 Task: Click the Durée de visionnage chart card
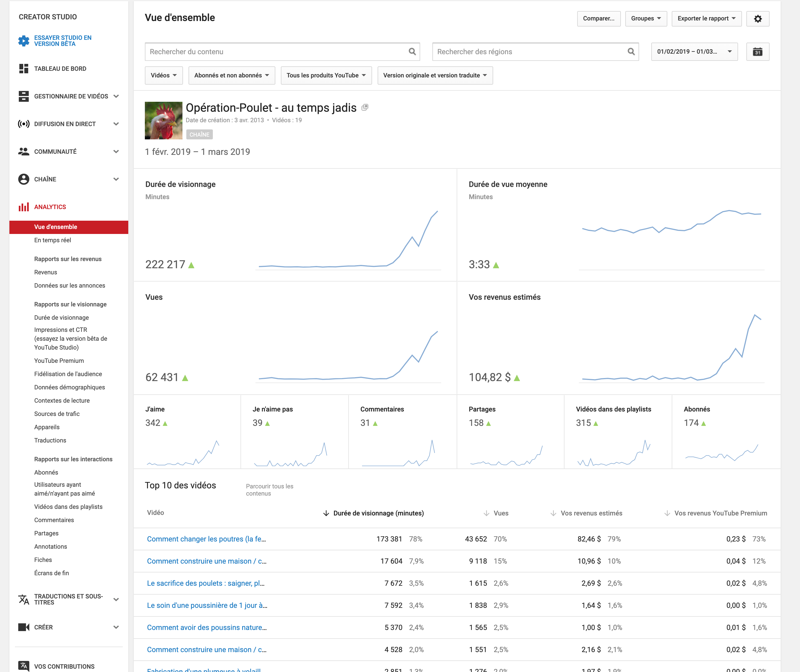coord(295,225)
